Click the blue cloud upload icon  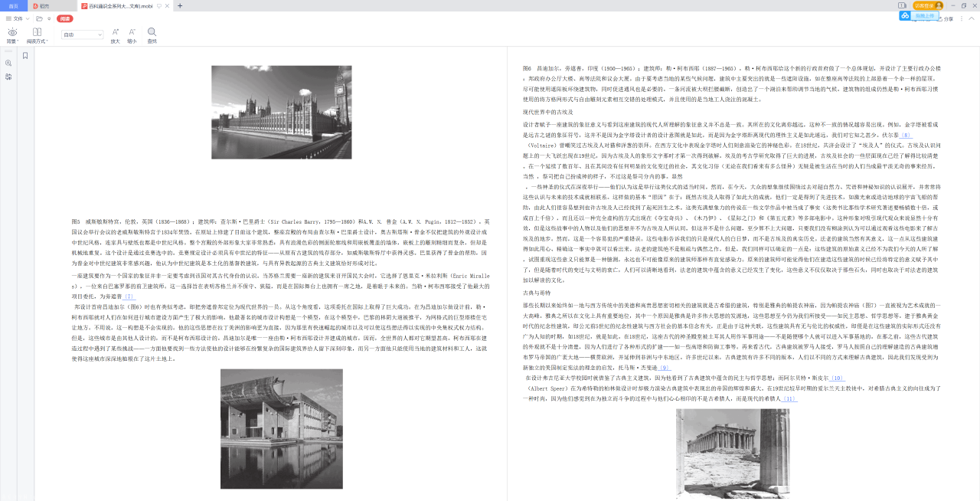point(905,15)
